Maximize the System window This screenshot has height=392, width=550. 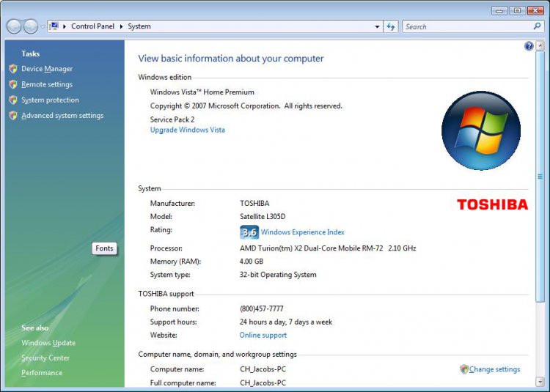tap(517, 10)
